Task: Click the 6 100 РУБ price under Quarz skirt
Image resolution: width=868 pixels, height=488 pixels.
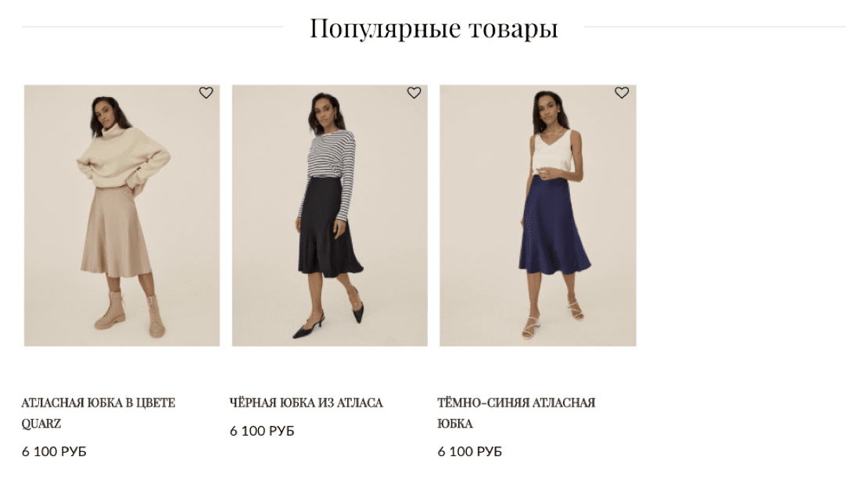Action: (x=54, y=451)
